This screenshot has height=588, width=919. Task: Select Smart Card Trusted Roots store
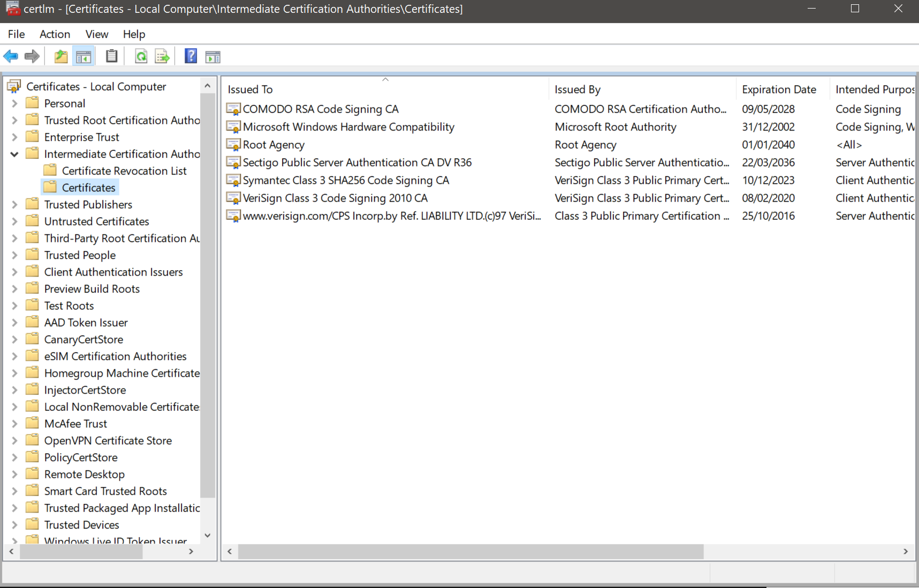(x=105, y=491)
